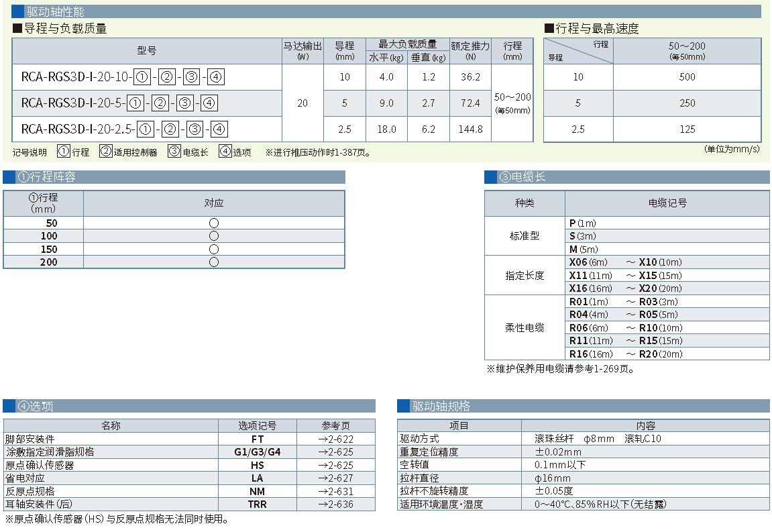Viewport: 772px width, 532px height.
Task: Select option code NM for 反原点规格
Action: [258, 491]
